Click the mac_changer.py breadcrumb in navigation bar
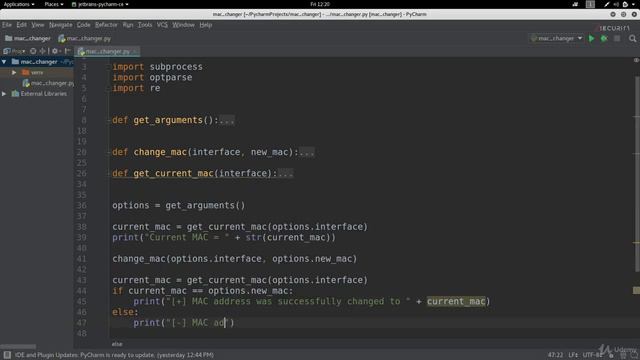Viewport: 640px width, 360px height. coord(84,38)
